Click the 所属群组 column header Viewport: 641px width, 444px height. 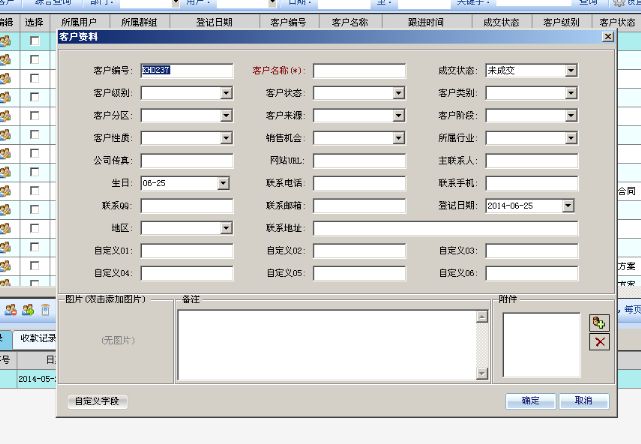[x=139, y=22]
